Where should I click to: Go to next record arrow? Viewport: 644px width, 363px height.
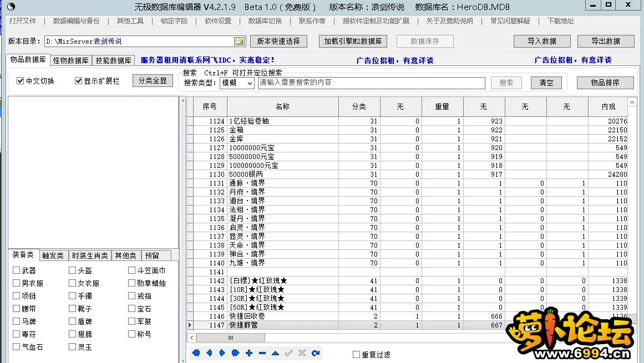(x=222, y=353)
